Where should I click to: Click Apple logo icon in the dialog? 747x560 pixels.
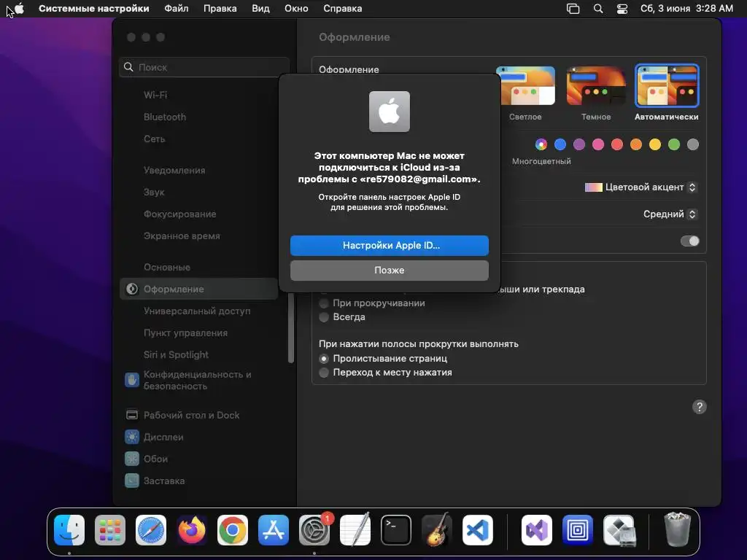pyautogui.click(x=390, y=112)
